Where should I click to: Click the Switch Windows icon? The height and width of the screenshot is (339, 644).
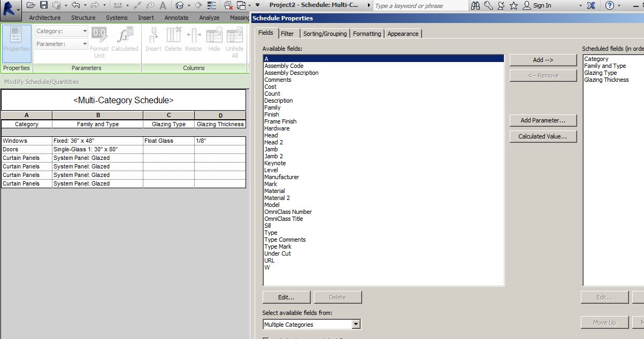coord(241,5)
